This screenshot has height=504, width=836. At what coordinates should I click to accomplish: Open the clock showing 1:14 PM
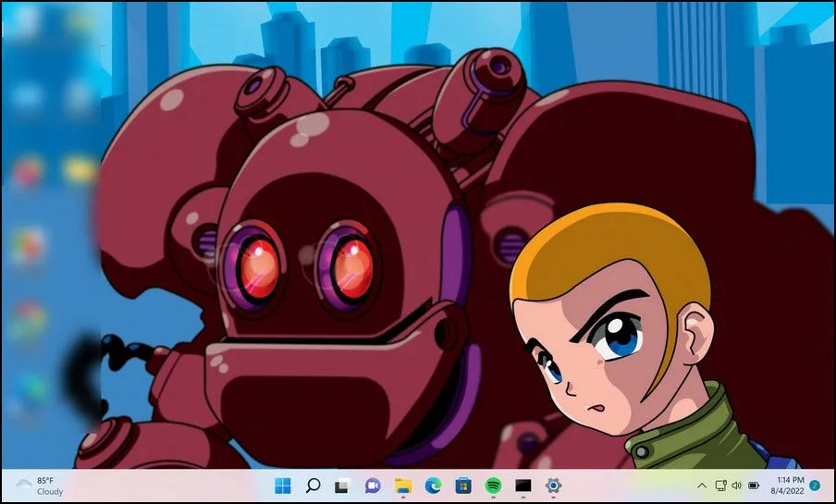(790, 480)
